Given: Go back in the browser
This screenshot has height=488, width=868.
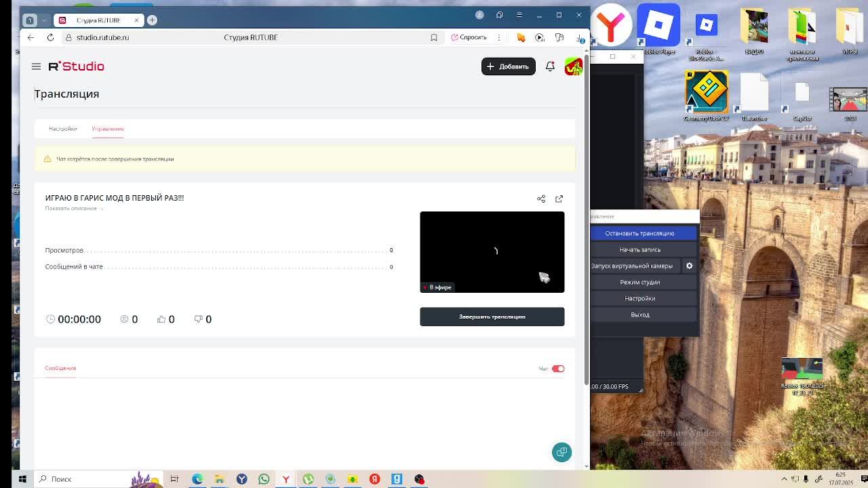Looking at the screenshot, I should tap(31, 37).
